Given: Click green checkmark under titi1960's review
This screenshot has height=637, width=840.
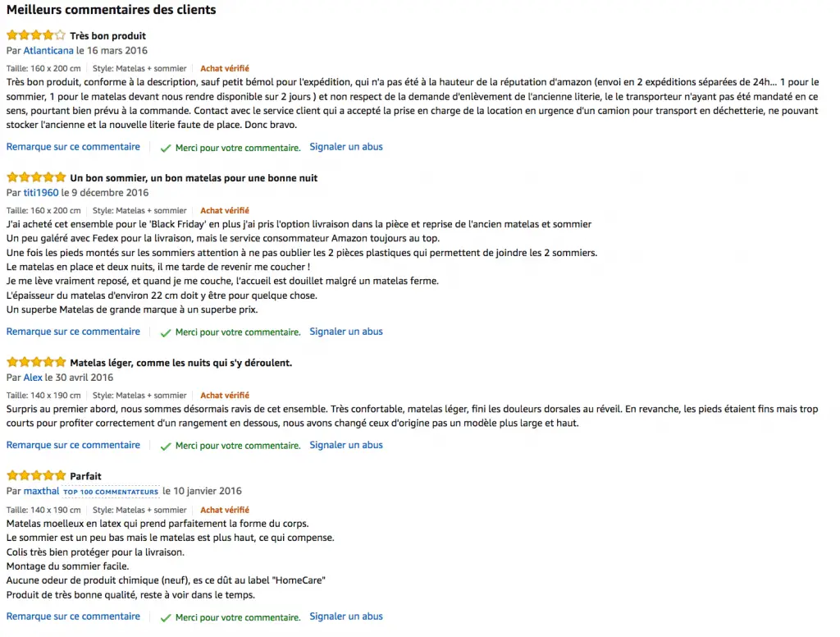Looking at the screenshot, I should point(166,332).
